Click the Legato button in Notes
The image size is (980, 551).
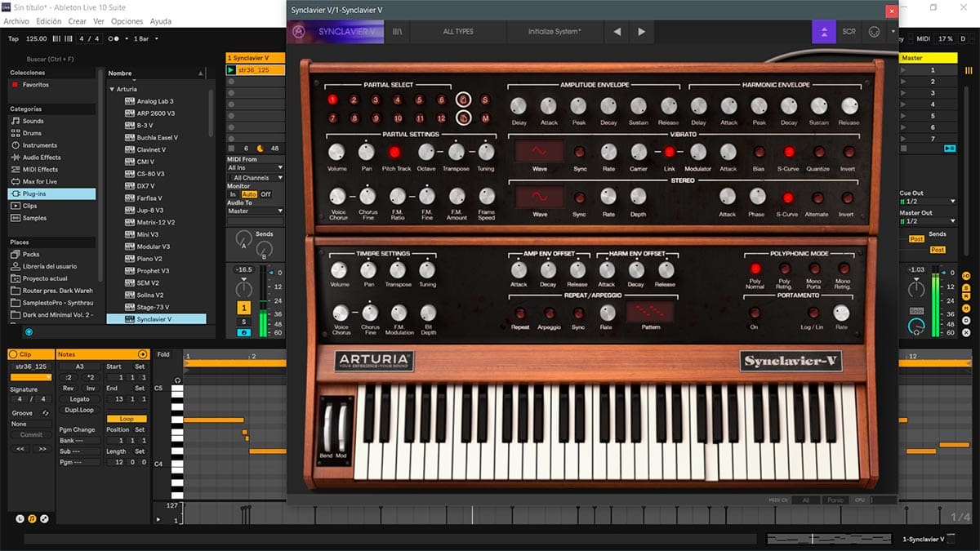tap(79, 399)
